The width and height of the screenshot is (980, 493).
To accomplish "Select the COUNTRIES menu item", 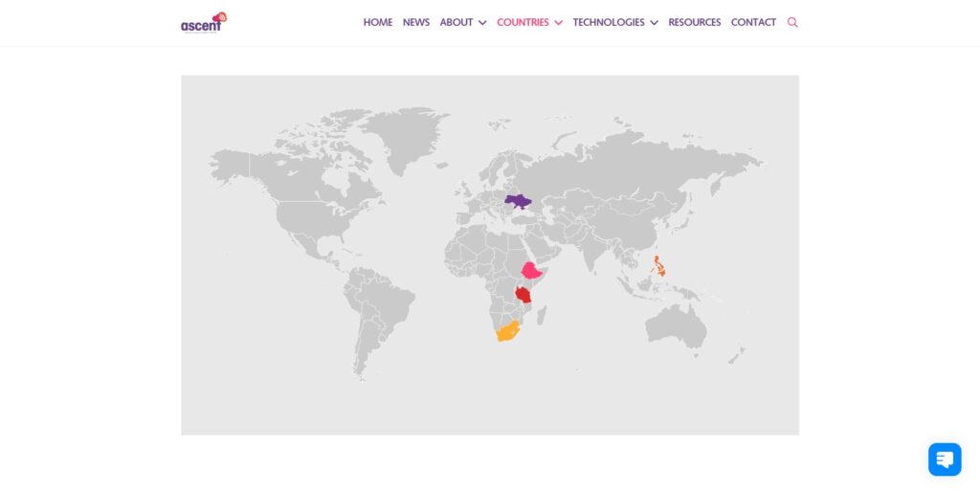I will tap(523, 22).
